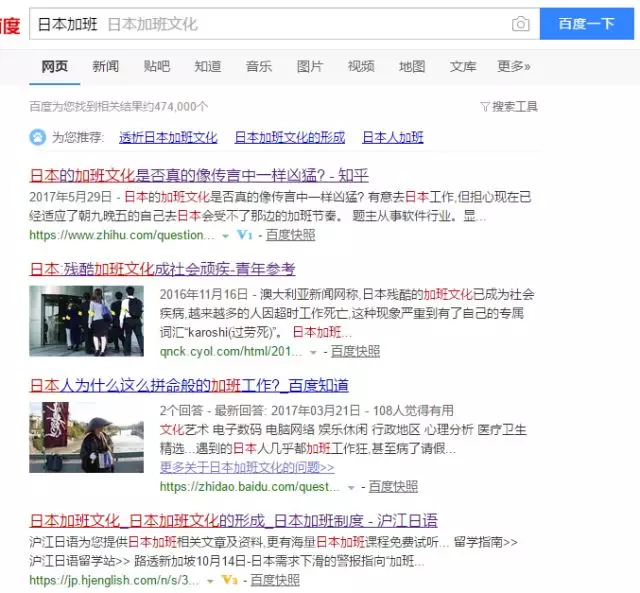The image size is (640, 593).
Task: Click the V3 verification badge on hjenglish result
Action: coord(230,580)
